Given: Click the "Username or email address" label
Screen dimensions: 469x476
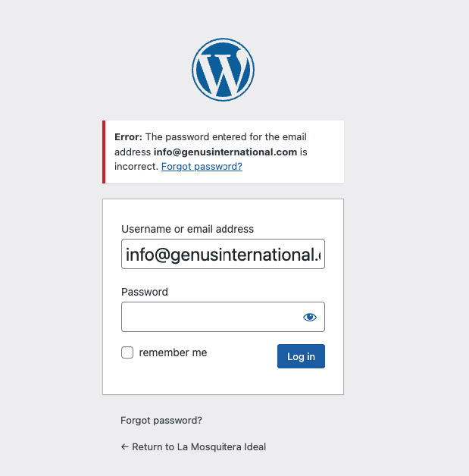Looking at the screenshot, I should tap(187, 229).
